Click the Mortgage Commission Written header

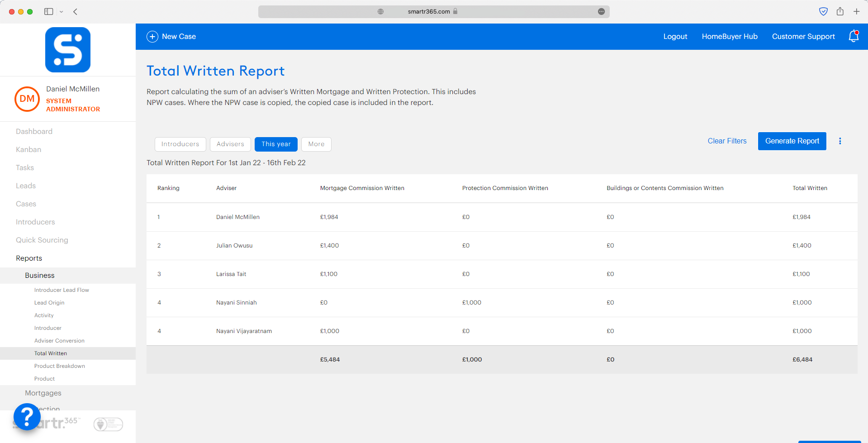362,188
